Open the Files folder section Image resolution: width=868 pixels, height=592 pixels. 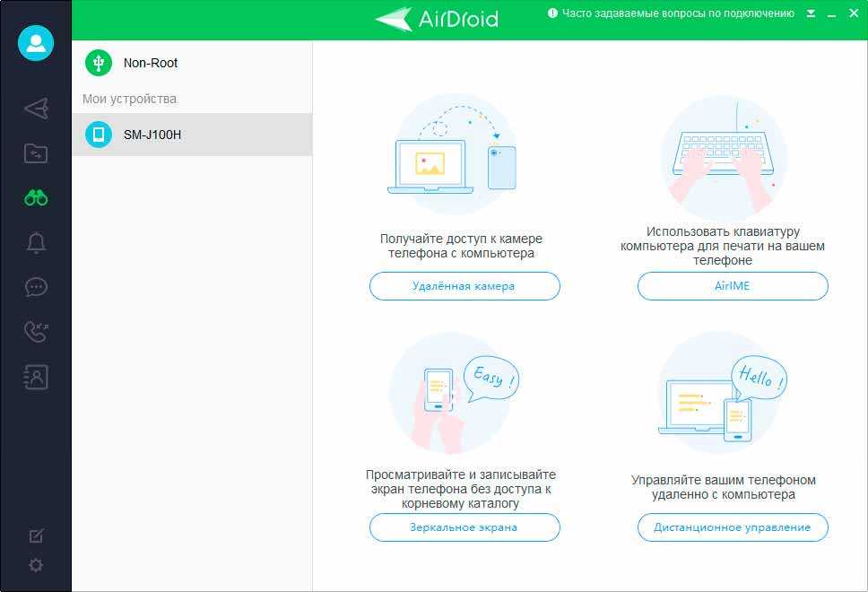pos(36,153)
